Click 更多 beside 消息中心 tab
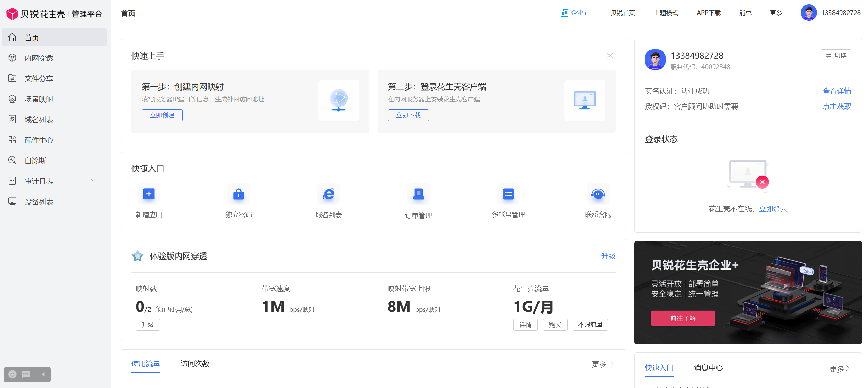Screen dimensions: 868x388 point(840,369)
